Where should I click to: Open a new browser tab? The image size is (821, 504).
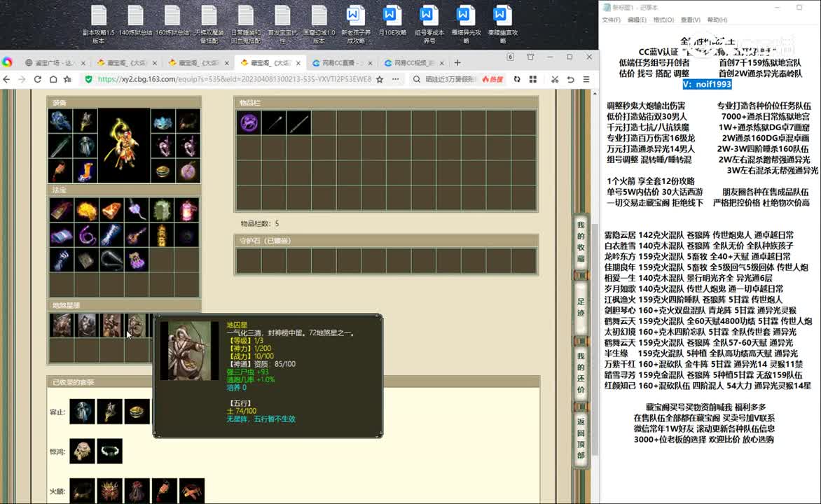(x=457, y=63)
